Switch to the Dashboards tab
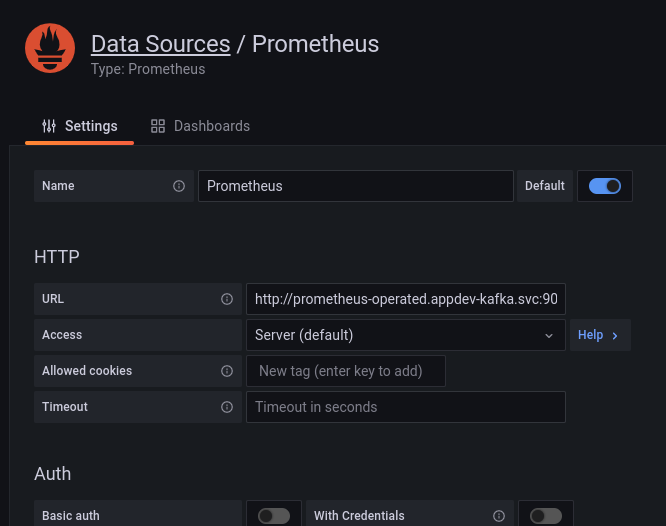Viewport: 666px width, 526px height. pos(211,126)
